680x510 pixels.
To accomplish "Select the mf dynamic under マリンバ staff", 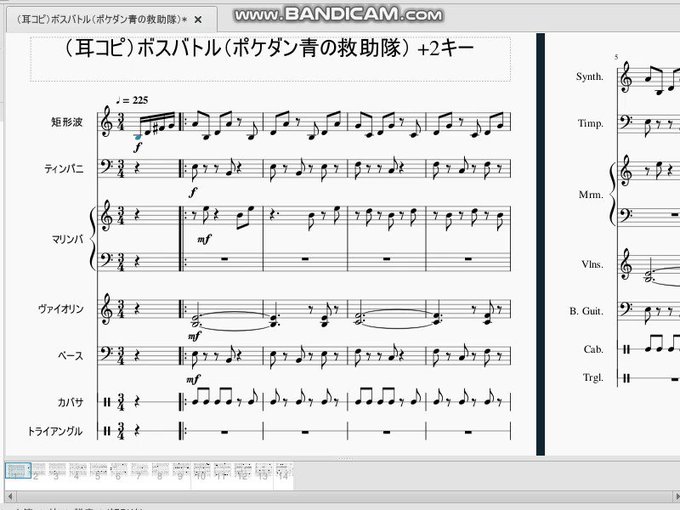I will coord(204,239).
